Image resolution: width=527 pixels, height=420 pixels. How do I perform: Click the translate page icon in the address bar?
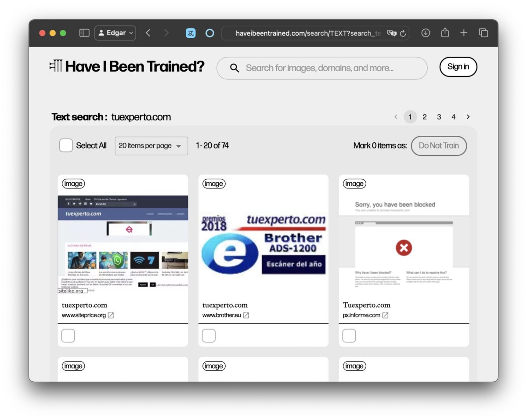tap(391, 33)
